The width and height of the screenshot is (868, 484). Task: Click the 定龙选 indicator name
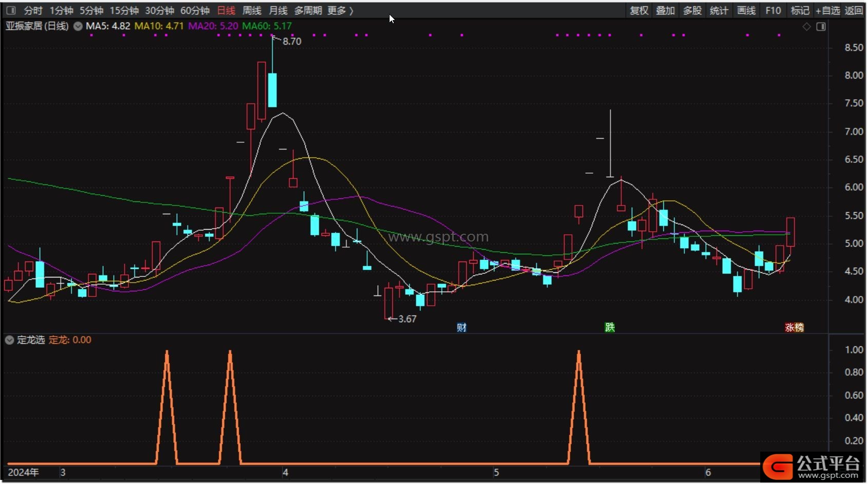tap(31, 340)
